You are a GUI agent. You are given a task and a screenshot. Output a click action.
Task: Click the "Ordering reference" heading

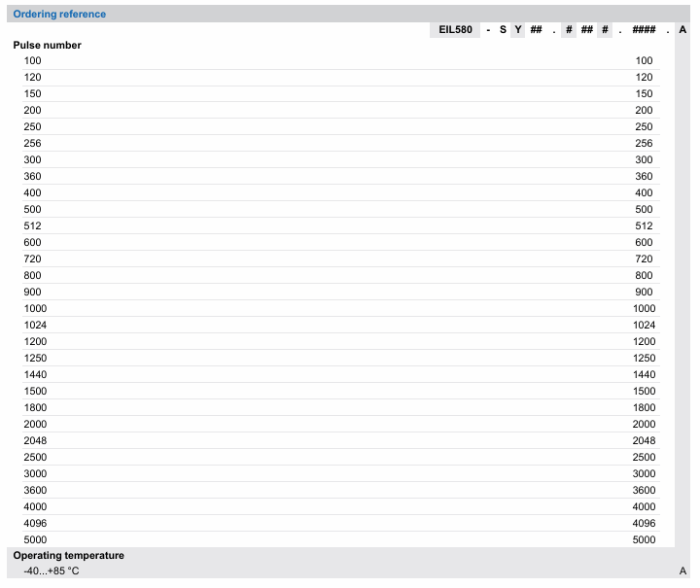59,14
